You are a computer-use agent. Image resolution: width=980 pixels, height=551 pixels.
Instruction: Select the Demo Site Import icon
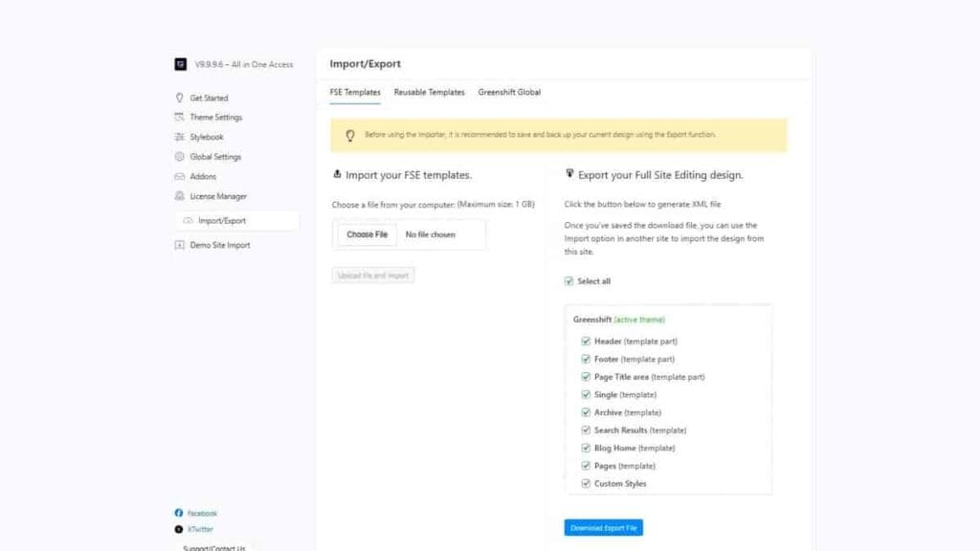[179, 245]
